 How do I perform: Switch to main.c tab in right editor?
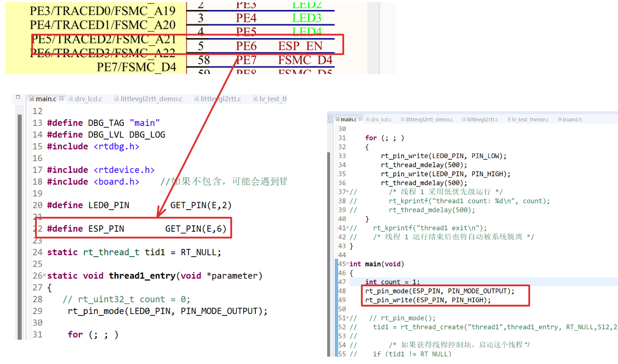point(348,119)
